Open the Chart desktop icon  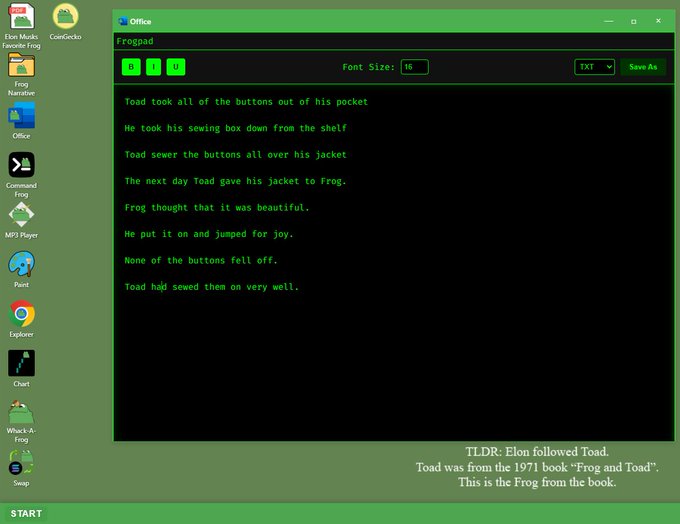point(21,363)
